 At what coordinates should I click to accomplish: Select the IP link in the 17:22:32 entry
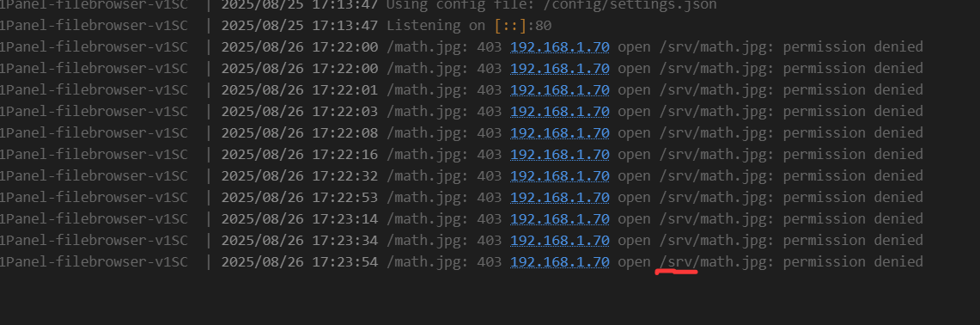(559, 176)
